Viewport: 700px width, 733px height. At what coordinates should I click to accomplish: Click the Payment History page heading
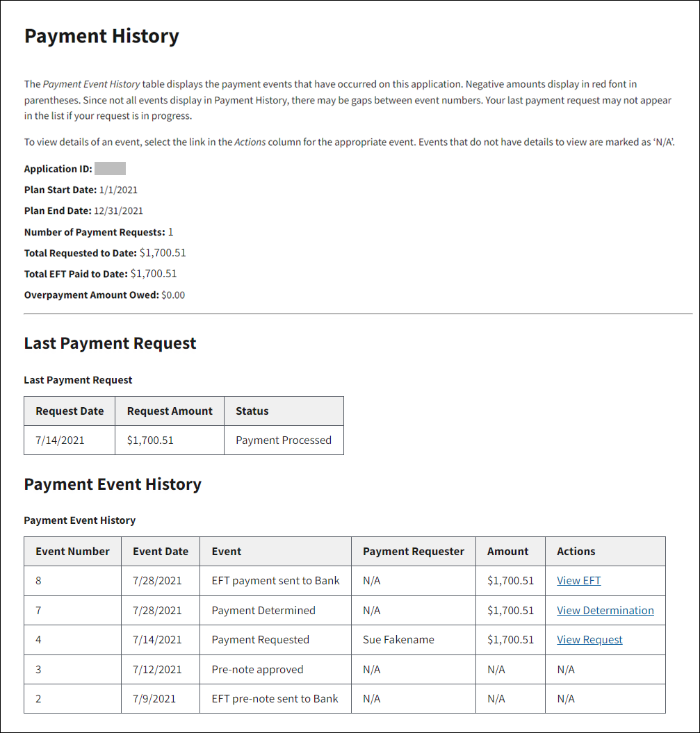point(101,36)
